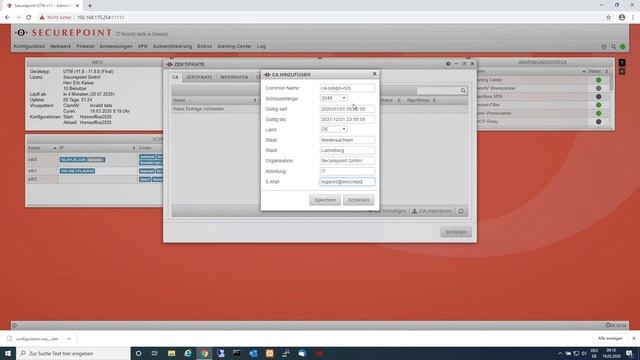Image resolution: width=640 pixels, height=360 pixels.
Task: Reload the page in Chrome
Action: click(29, 18)
